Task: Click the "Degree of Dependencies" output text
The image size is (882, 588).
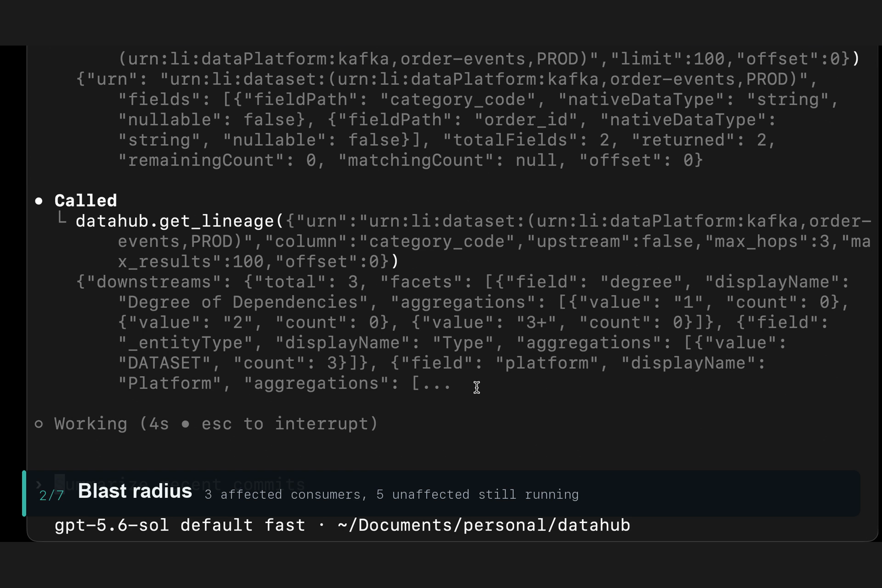Action: (x=243, y=302)
